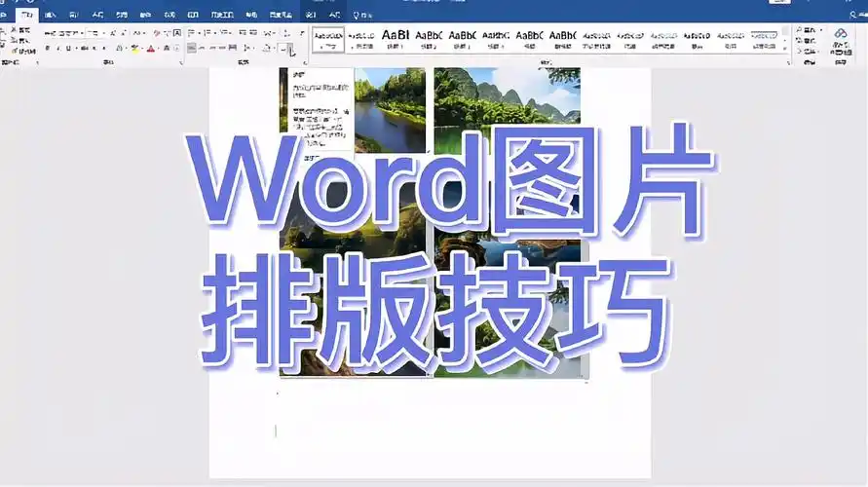Screen dimensions: 868x487
Task: Click the Bullets list icon
Action: (193, 33)
